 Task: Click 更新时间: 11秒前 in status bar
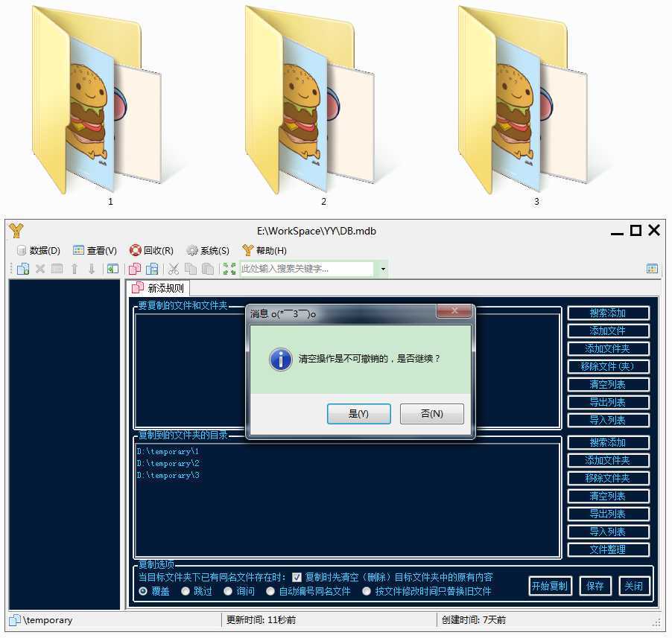pyautogui.click(x=261, y=619)
